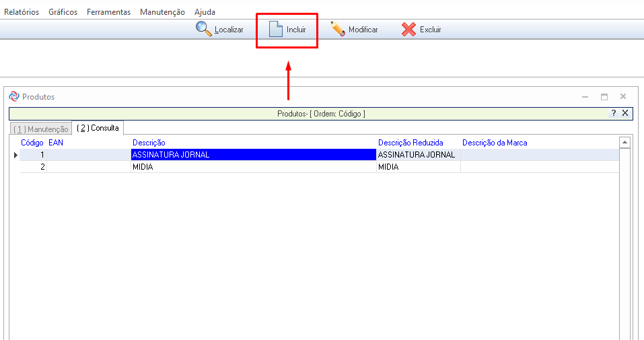Select the (2) Consulta tab
Image resolution: width=644 pixels, height=340 pixels.
[98, 128]
